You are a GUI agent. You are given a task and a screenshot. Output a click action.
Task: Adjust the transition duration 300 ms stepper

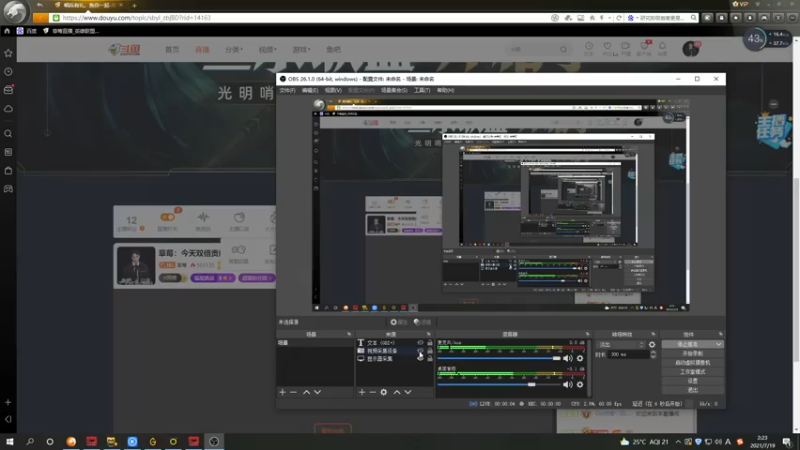point(653,354)
